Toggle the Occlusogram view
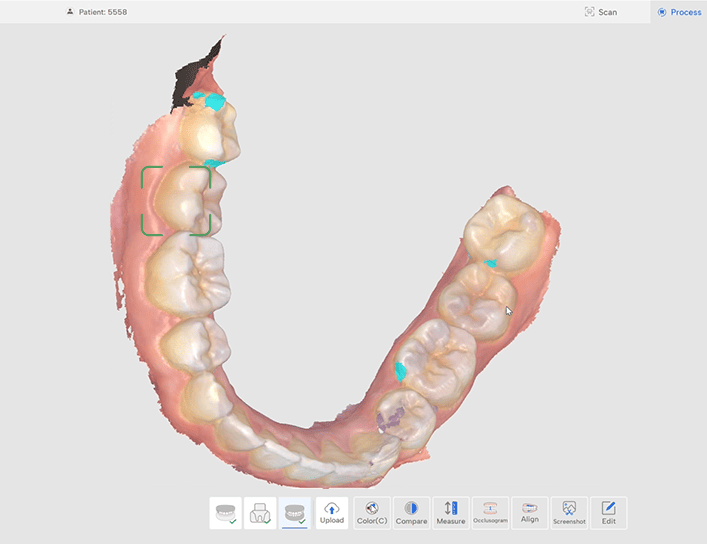 pos(490,512)
